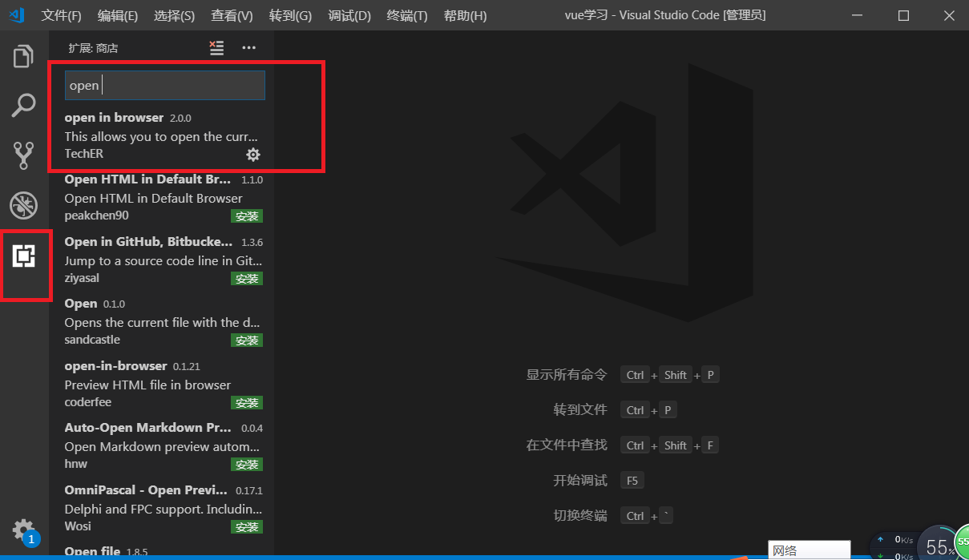Open settings gear on open in browser extension
Screen dimensions: 969x560
tap(252, 154)
